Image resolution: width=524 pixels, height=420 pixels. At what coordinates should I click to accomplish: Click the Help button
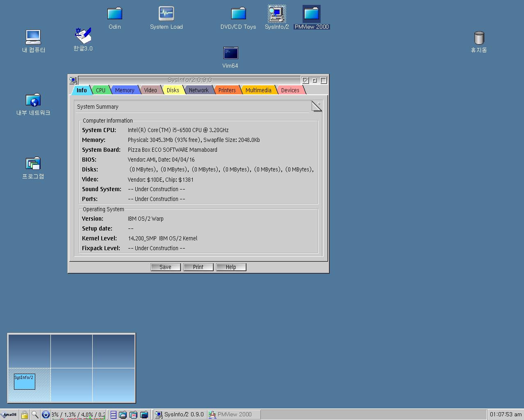[231, 267]
